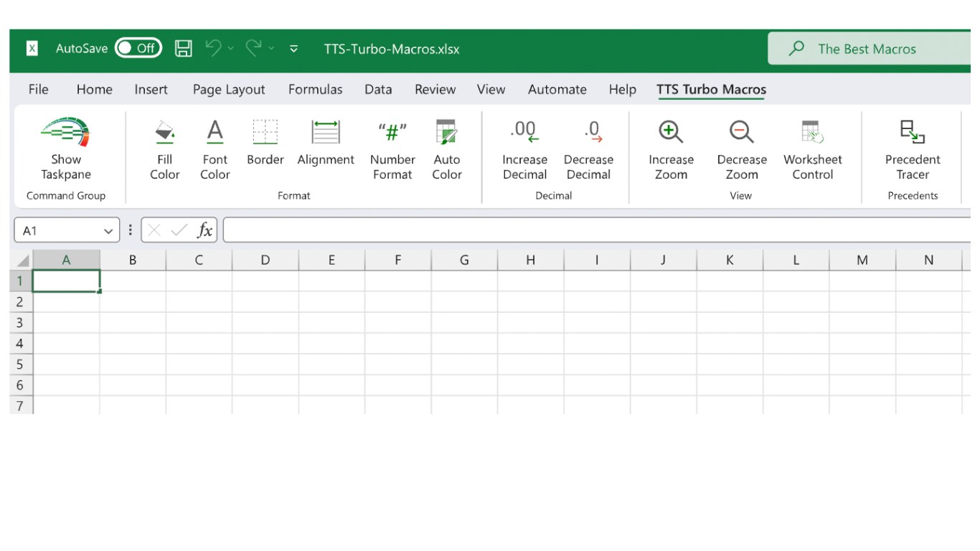Click the Excel app icon
This screenshot has height=551, width=980.
tap(32, 49)
